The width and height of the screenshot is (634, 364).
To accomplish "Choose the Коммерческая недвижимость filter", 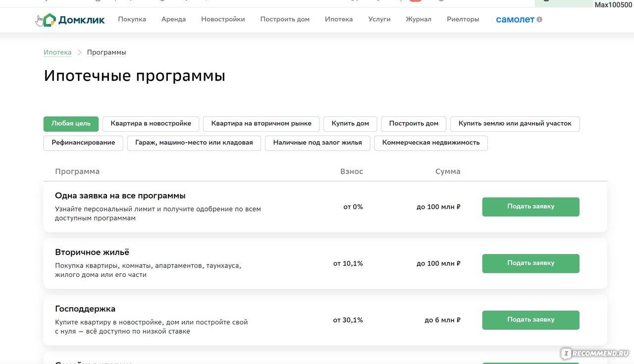I will tap(431, 143).
